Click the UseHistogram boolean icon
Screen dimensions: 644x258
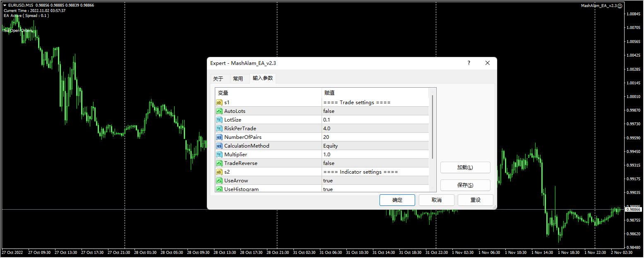pyautogui.click(x=219, y=189)
